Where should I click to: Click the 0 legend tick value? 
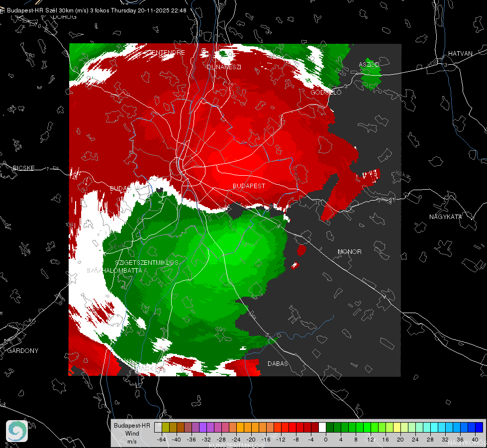pyautogui.click(x=326, y=440)
